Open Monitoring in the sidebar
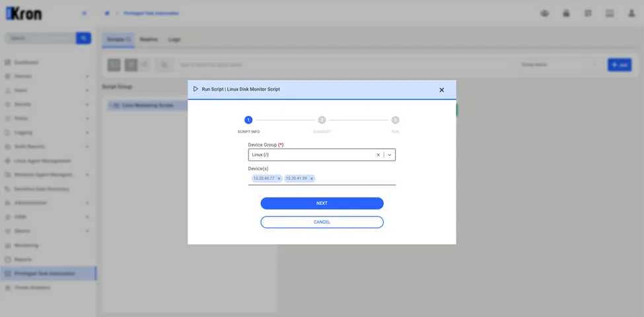This screenshot has height=317, width=644. pyautogui.click(x=26, y=246)
